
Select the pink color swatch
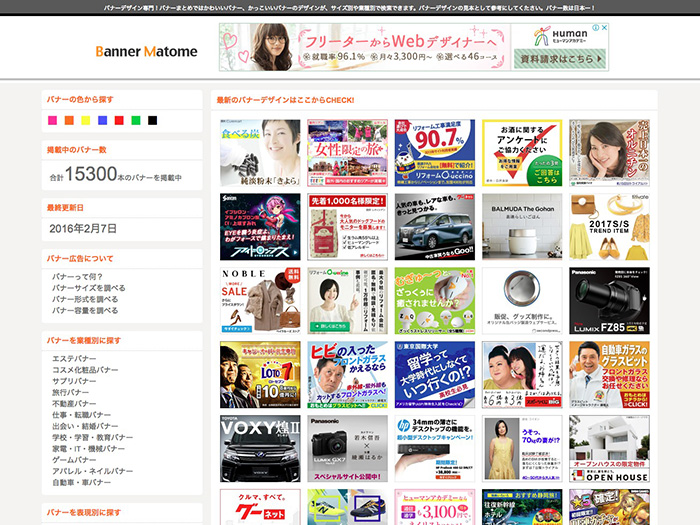(x=53, y=121)
